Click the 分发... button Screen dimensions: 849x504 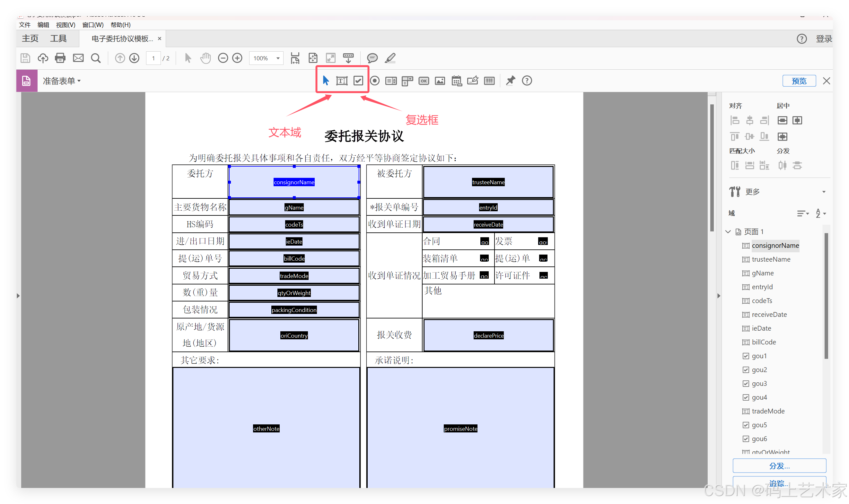(x=779, y=465)
